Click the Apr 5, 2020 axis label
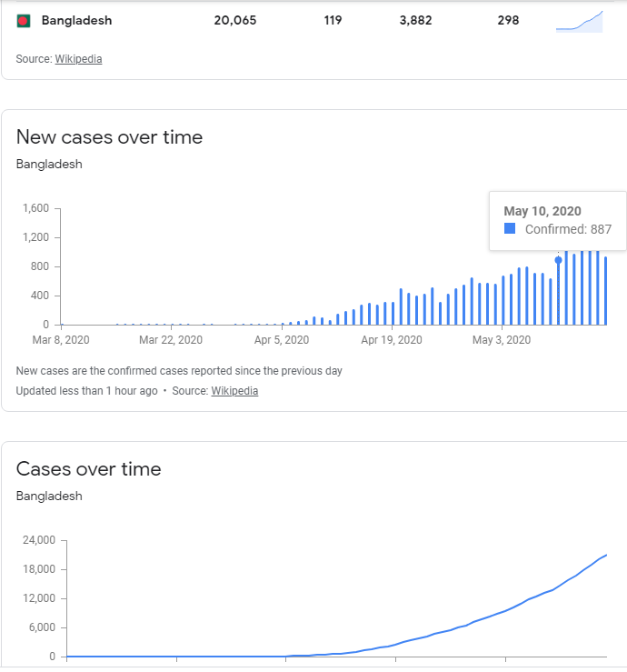The width and height of the screenshot is (627, 672). tap(282, 340)
